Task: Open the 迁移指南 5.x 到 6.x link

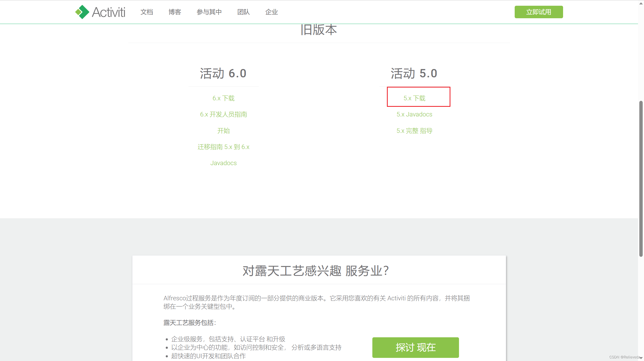Action: [224, 147]
